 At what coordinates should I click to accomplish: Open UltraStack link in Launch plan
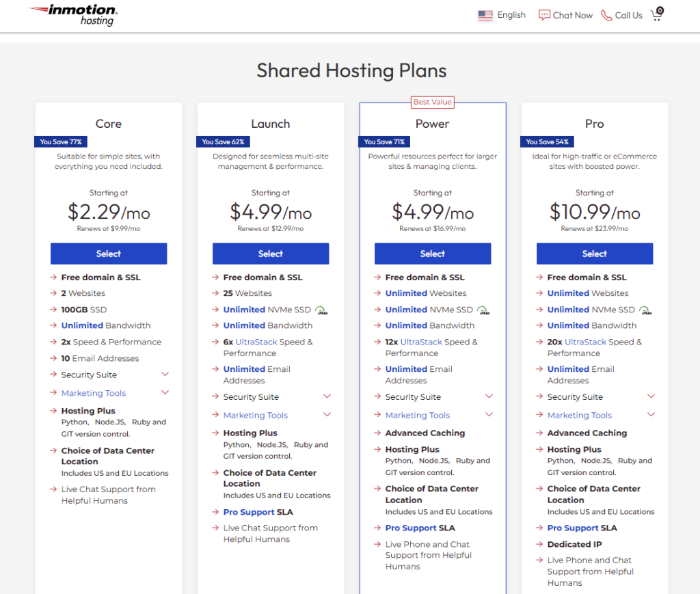pyautogui.click(x=256, y=342)
